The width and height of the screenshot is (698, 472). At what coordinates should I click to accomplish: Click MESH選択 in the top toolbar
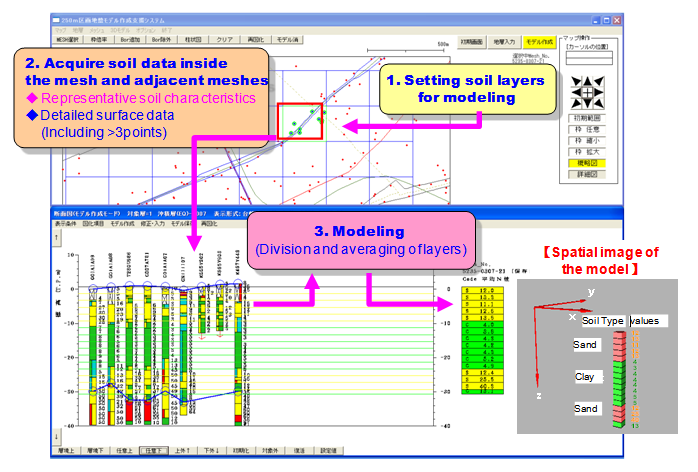69,37
